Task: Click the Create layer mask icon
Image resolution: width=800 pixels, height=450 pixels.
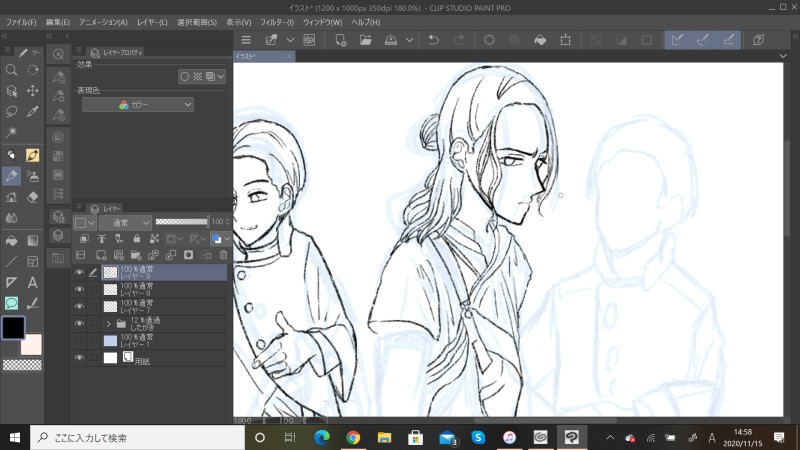Action: point(188,255)
